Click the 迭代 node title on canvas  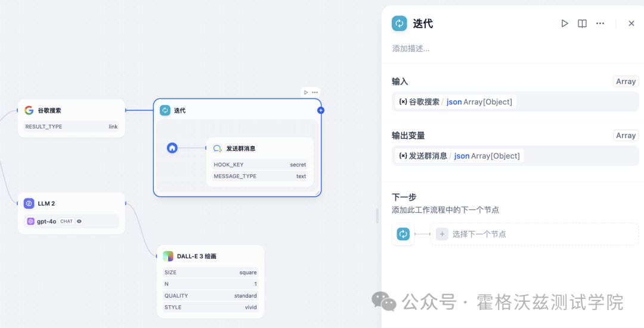point(180,110)
